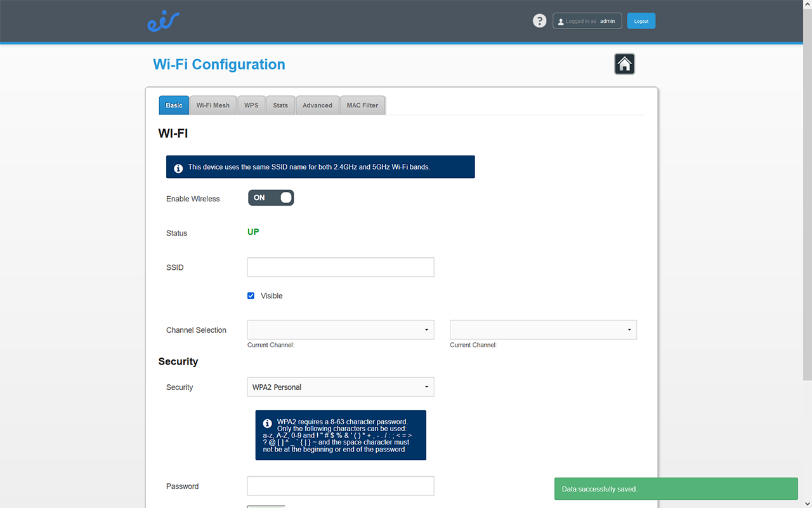Viewport: 812px width, 508px height.
Task: Click the info icon in SSID banner
Action: [x=178, y=168]
